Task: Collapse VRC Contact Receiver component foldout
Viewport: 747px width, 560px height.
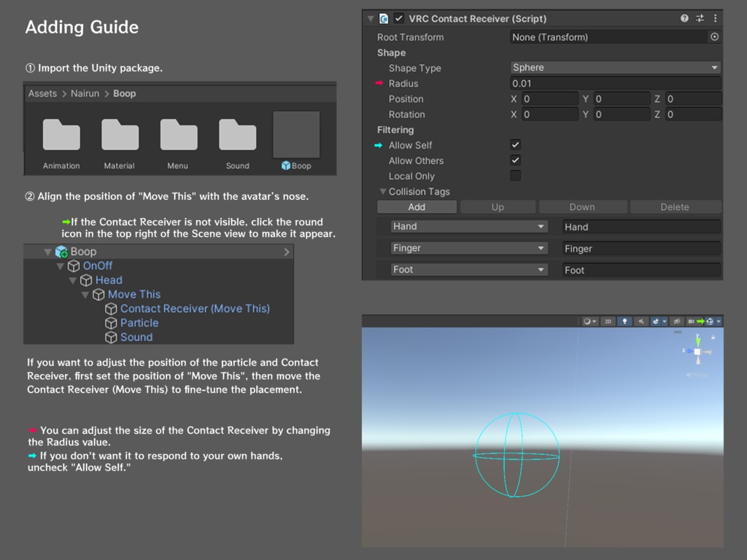Action: coord(371,18)
